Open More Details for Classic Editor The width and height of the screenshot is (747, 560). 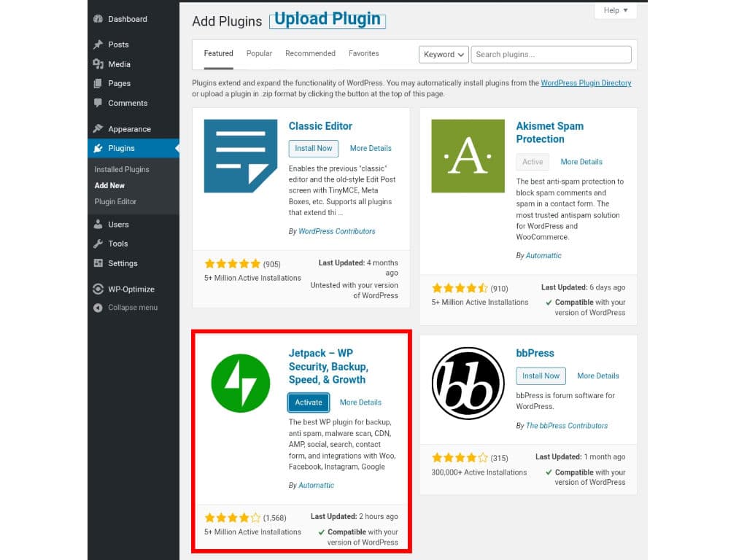[371, 149]
